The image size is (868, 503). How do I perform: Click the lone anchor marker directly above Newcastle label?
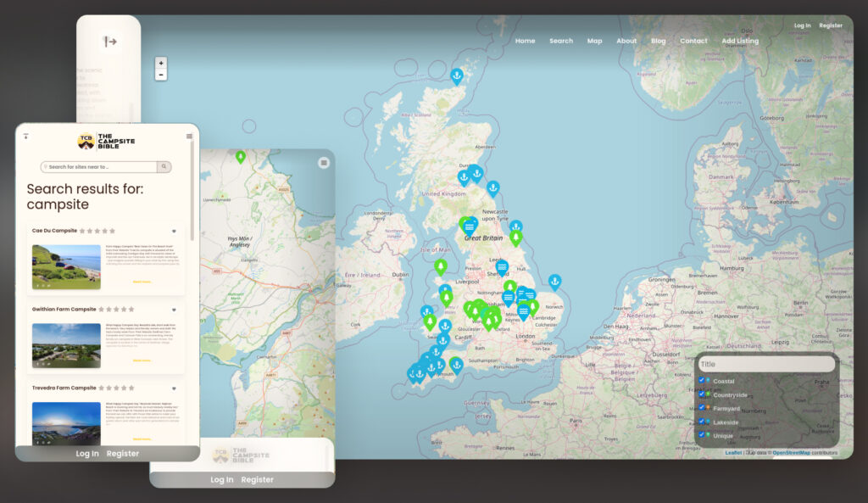492,189
